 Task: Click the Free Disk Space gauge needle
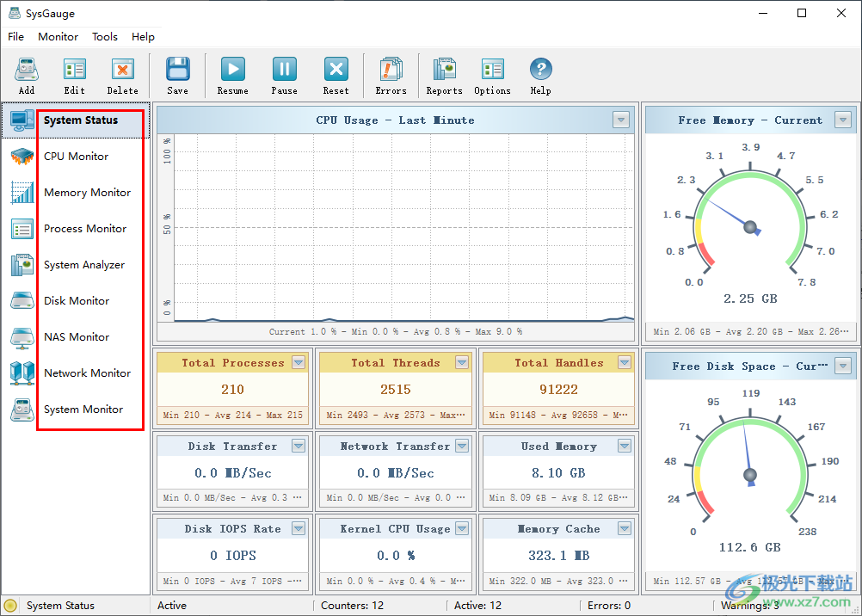(748, 452)
